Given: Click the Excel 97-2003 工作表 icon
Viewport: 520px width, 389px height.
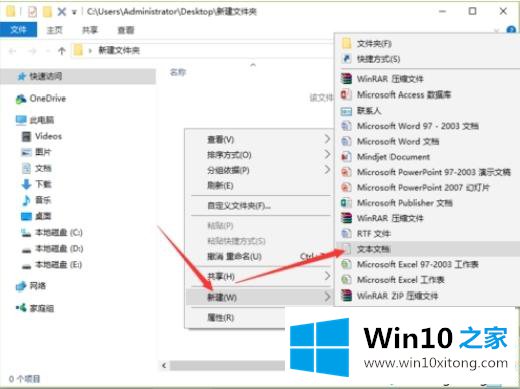Looking at the screenshot, I should 346,264.
